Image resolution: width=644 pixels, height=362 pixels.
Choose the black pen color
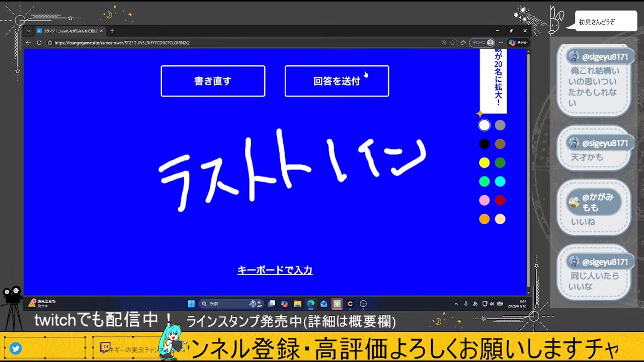(x=484, y=144)
